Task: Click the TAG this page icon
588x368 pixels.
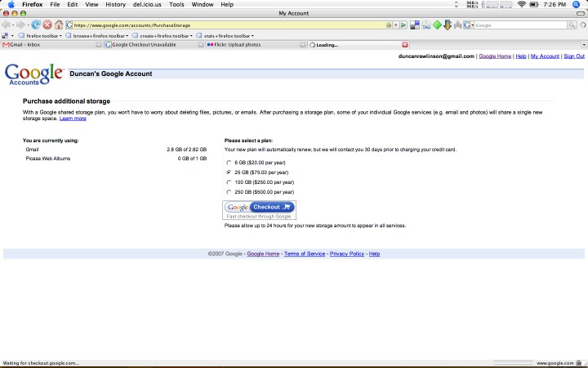Action: point(426,25)
